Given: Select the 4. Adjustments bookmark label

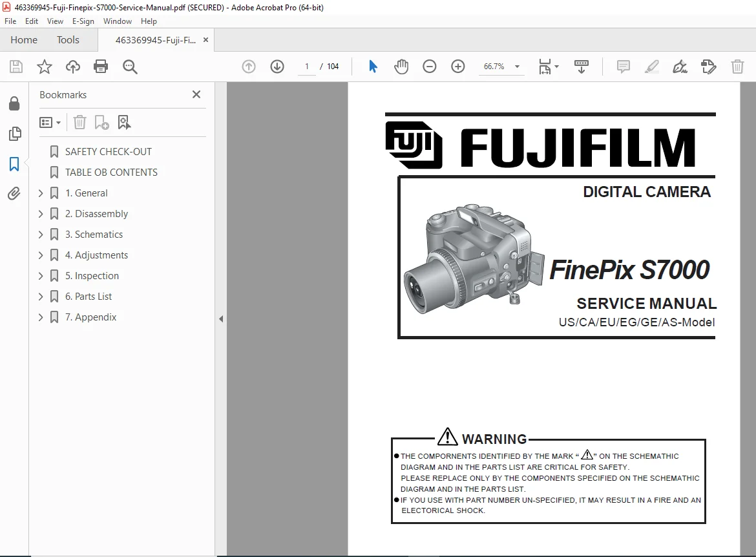Looking at the screenshot, I should pos(96,255).
